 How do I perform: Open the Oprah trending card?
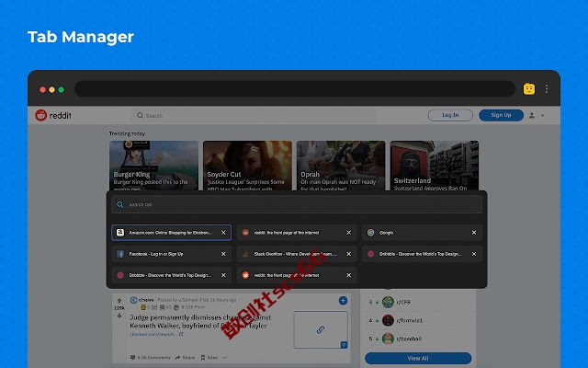pos(341,166)
